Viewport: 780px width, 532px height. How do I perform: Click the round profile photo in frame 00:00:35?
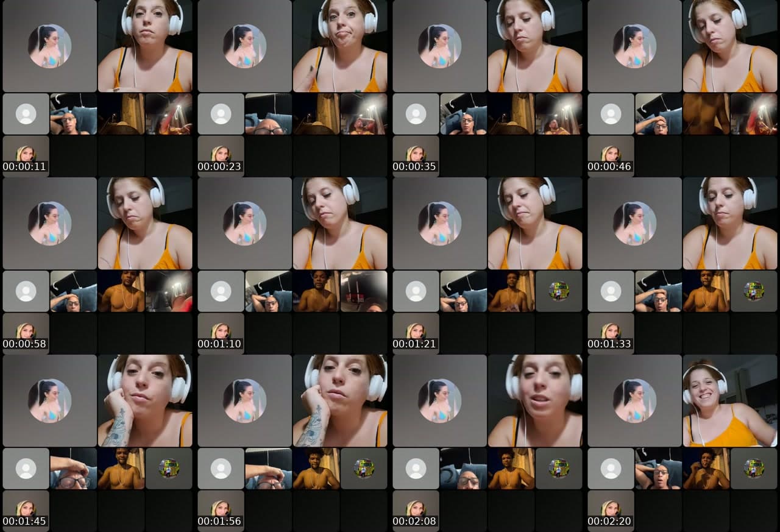pyautogui.click(x=439, y=46)
